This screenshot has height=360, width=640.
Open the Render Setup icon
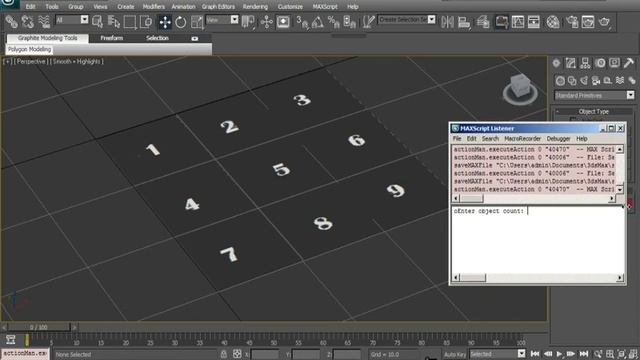click(x=572, y=22)
